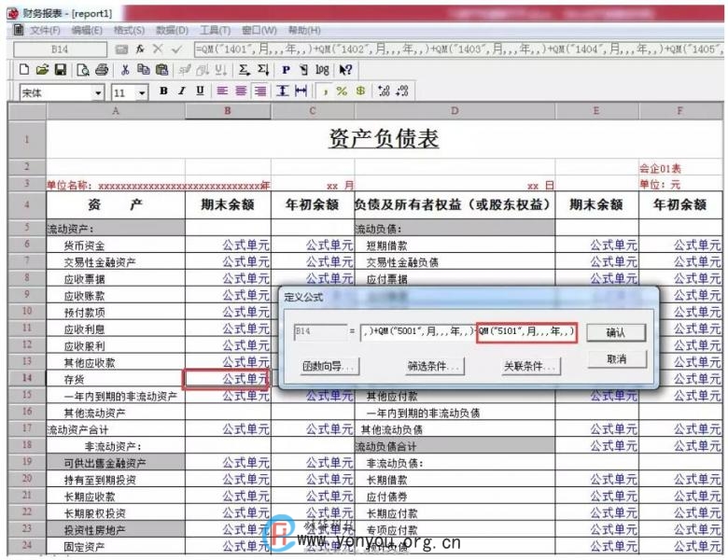Screen dimensions: 728x560
Task: Click the P toolbar icon
Action: pos(286,70)
